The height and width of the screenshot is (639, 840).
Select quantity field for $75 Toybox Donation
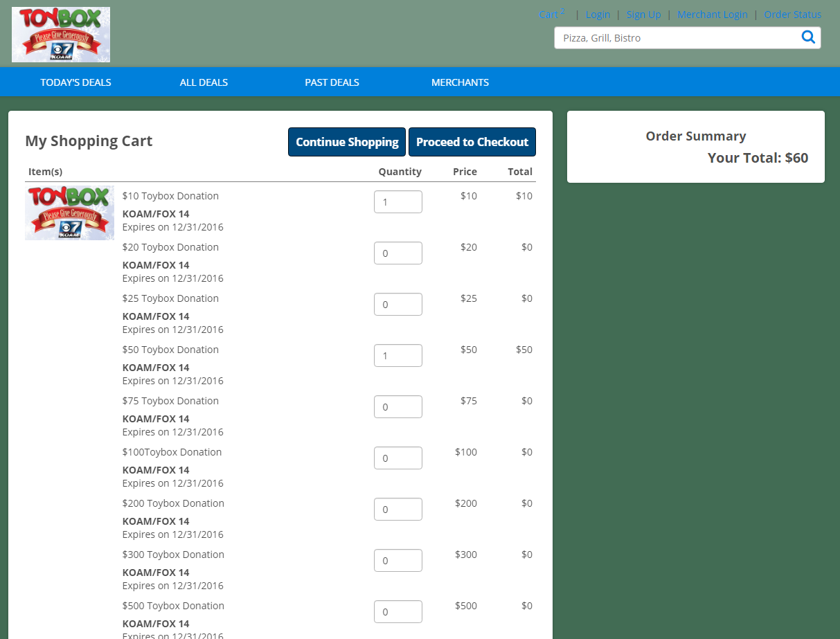pos(398,406)
